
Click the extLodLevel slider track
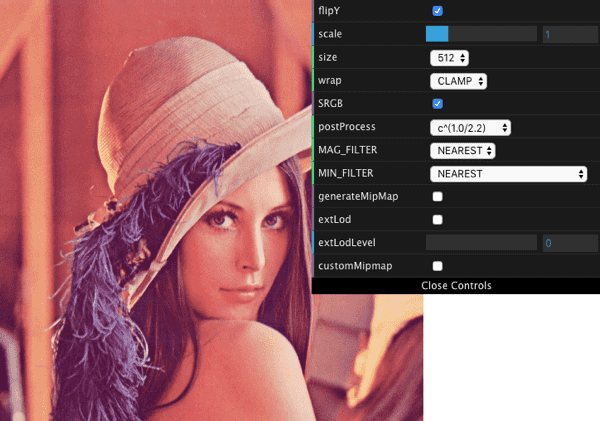(x=481, y=243)
